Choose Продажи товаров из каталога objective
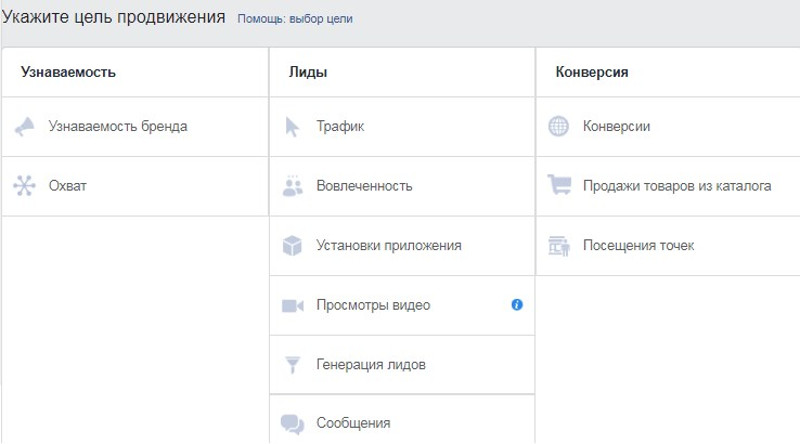The width and height of the screenshot is (800, 444). click(x=668, y=186)
